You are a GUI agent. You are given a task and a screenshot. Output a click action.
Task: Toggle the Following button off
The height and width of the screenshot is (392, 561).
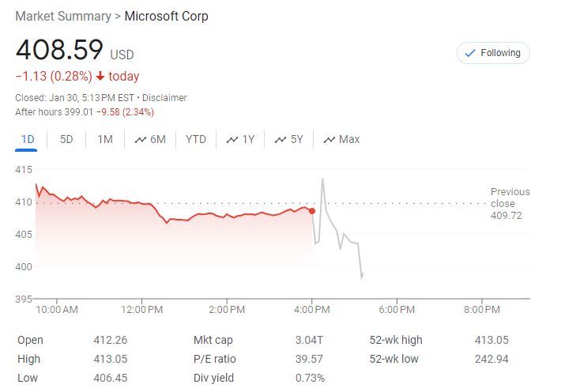pos(493,53)
